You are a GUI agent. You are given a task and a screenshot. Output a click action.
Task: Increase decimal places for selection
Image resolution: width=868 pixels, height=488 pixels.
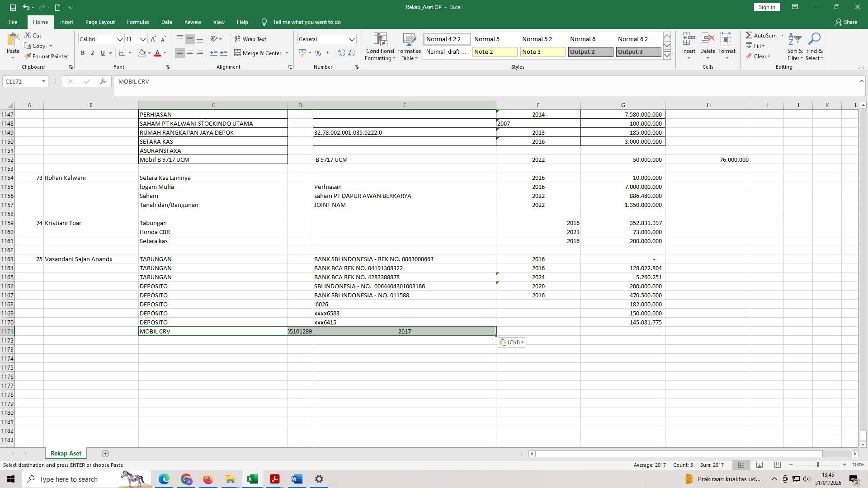tap(341, 53)
